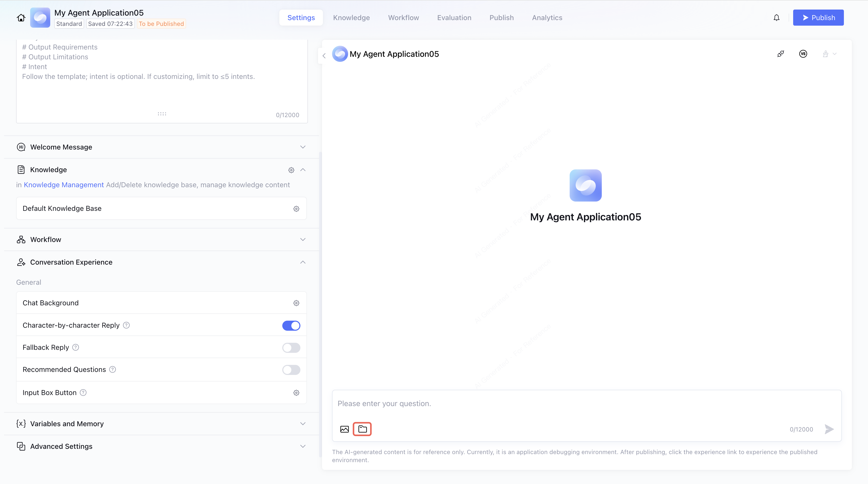
Task: Disable Character-by-character Reply toggle
Action: [291, 326]
